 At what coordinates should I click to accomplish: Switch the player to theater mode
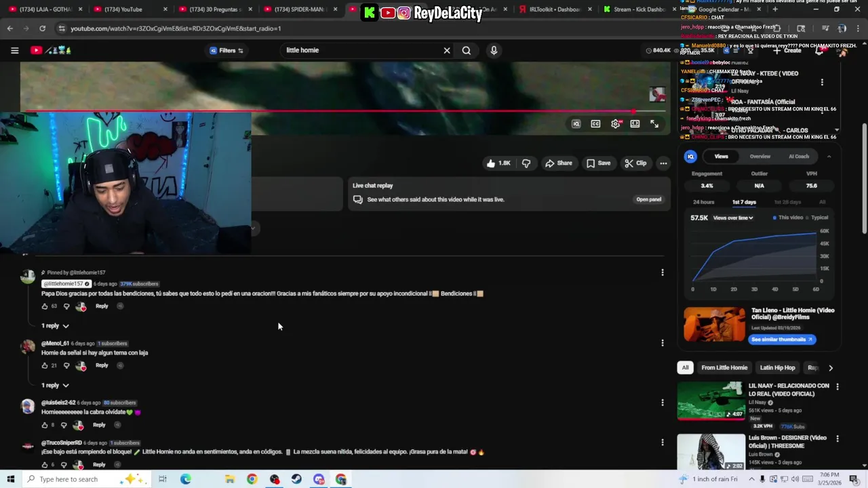pyautogui.click(x=635, y=124)
